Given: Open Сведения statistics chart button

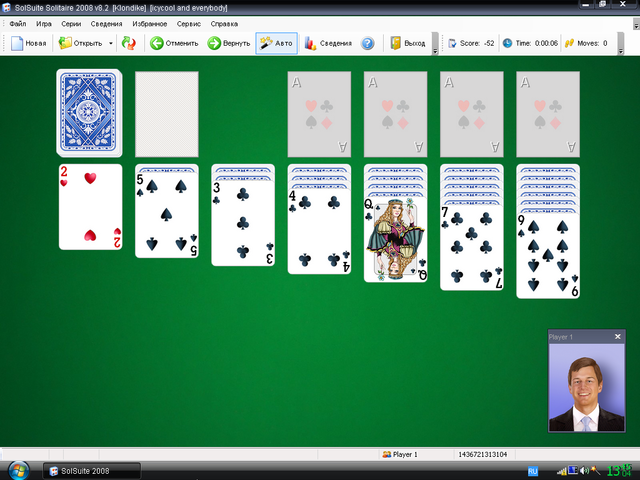Looking at the screenshot, I should point(328,43).
